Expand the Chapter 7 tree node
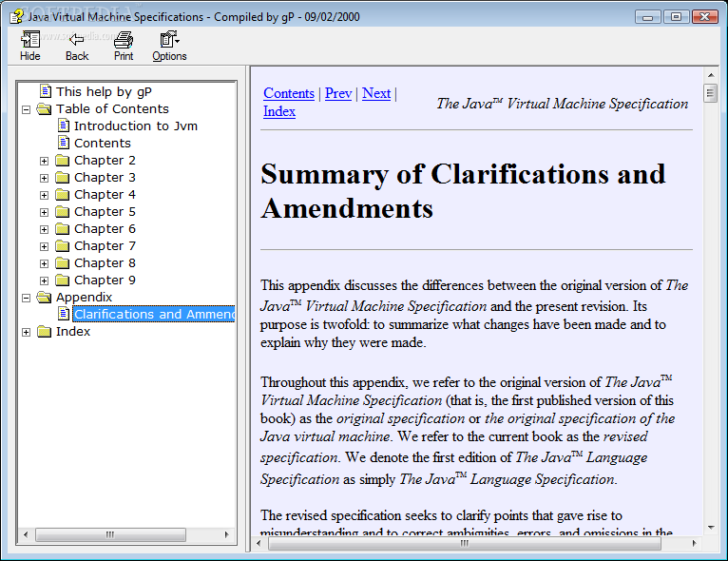Viewport: 728px width, 561px height. [44, 246]
